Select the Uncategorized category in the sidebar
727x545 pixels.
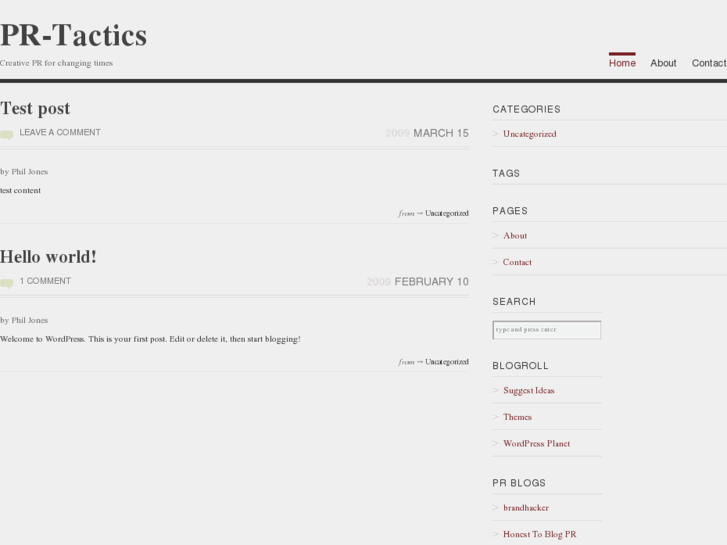[x=529, y=134]
